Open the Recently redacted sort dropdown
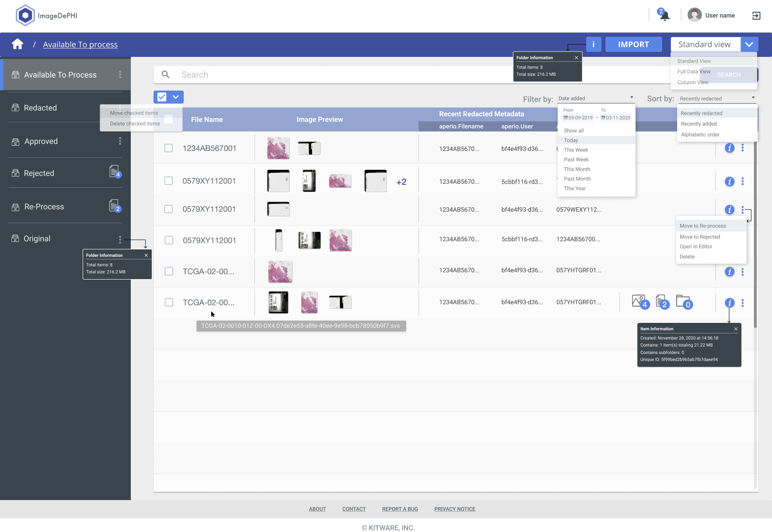772x532 pixels. point(717,98)
